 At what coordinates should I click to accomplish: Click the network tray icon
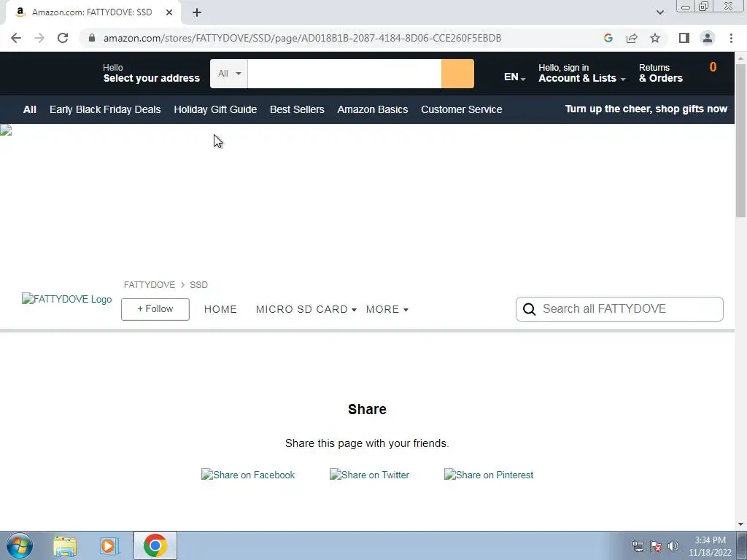pyautogui.click(x=638, y=546)
